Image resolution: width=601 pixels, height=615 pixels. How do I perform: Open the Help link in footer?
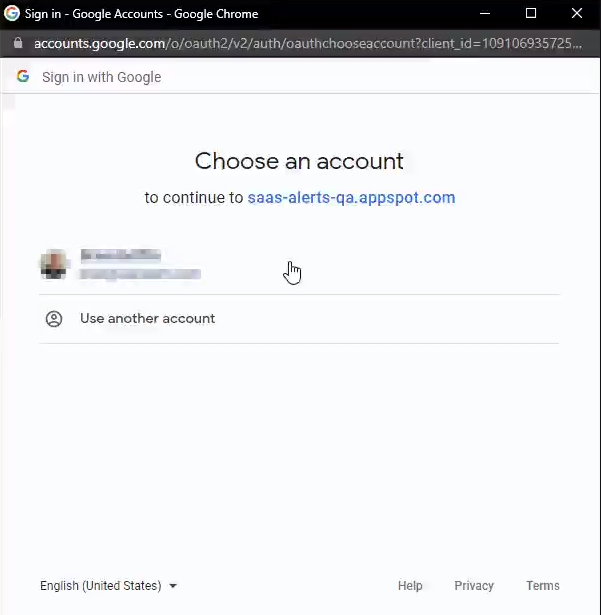click(x=410, y=586)
